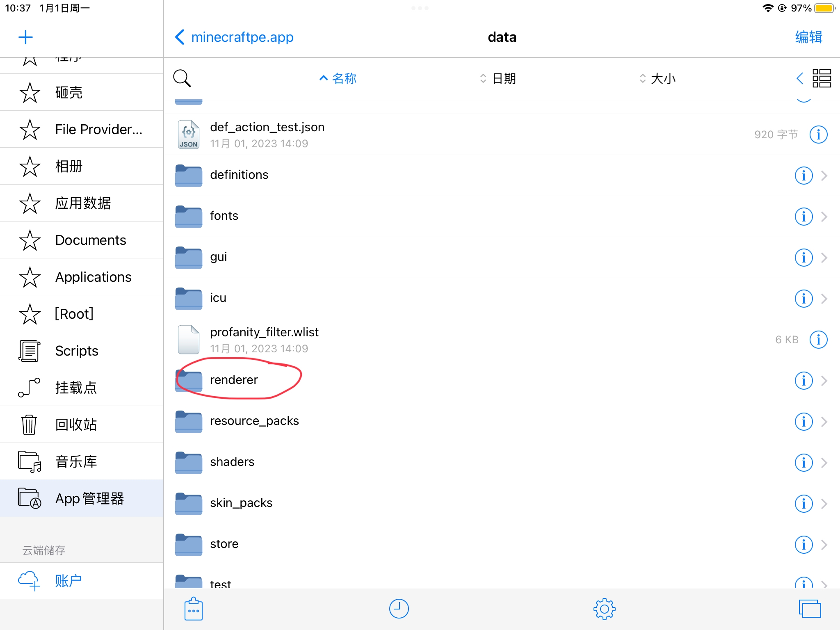Open the windows/tabs icon at bottom right
The image size is (840, 630).
810,609
